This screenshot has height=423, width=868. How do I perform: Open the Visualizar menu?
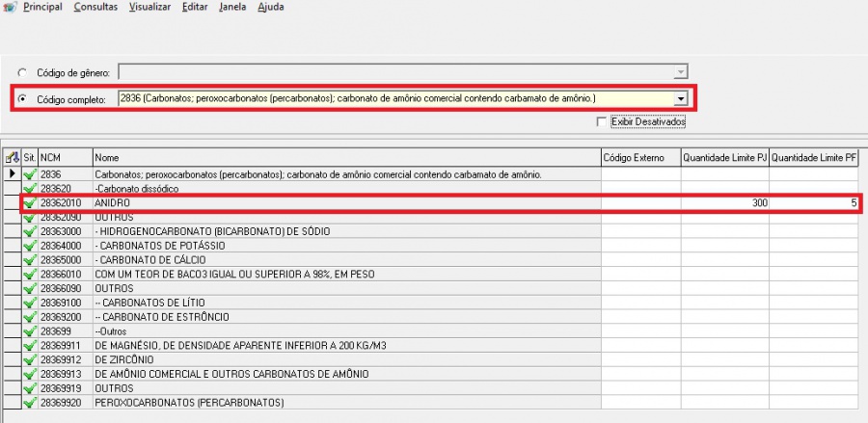coord(150,8)
